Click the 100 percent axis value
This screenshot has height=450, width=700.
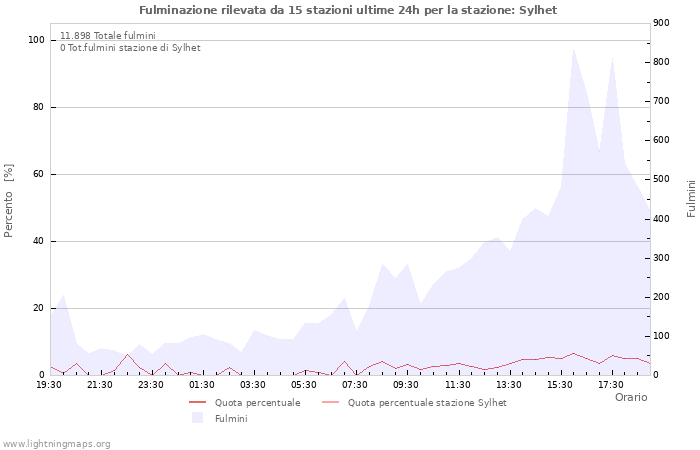(x=36, y=40)
